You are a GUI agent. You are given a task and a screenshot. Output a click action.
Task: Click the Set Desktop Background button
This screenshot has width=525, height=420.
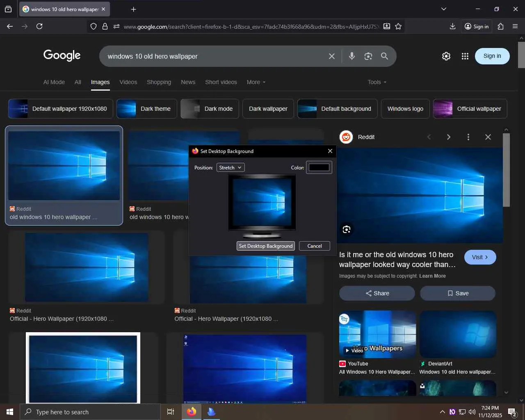click(x=266, y=246)
